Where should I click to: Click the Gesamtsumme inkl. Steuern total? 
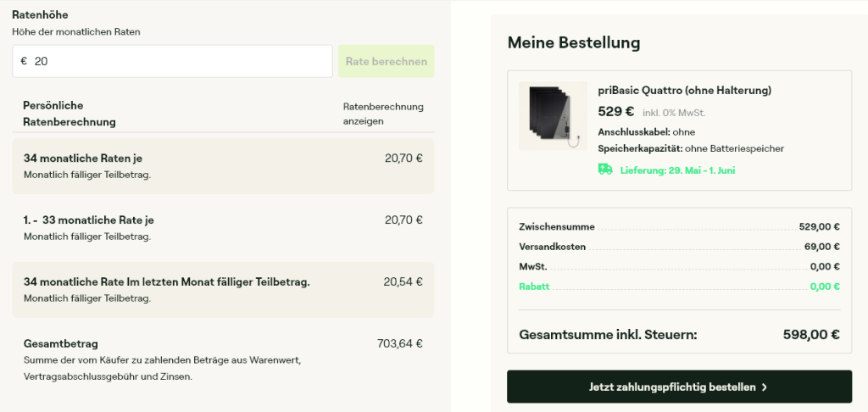(679, 335)
